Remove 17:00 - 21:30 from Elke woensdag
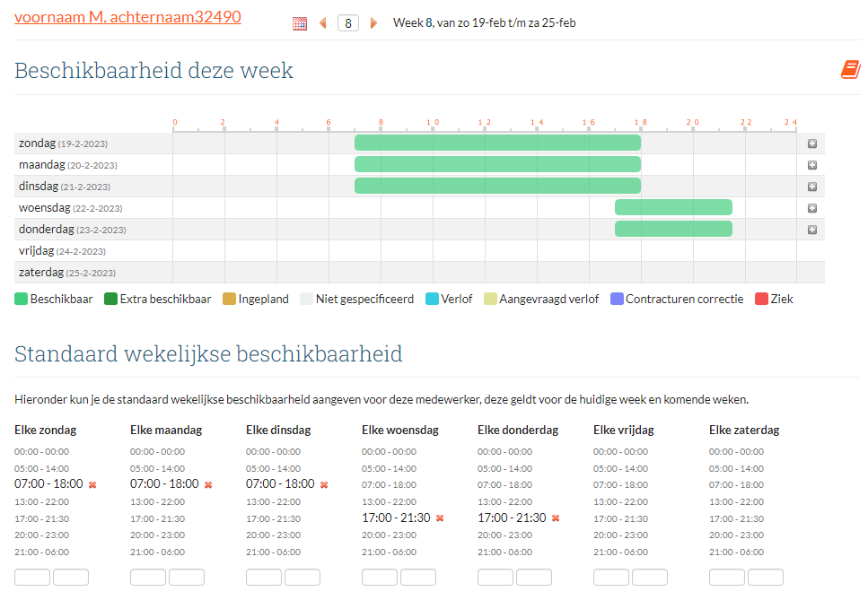 [x=440, y=518]
